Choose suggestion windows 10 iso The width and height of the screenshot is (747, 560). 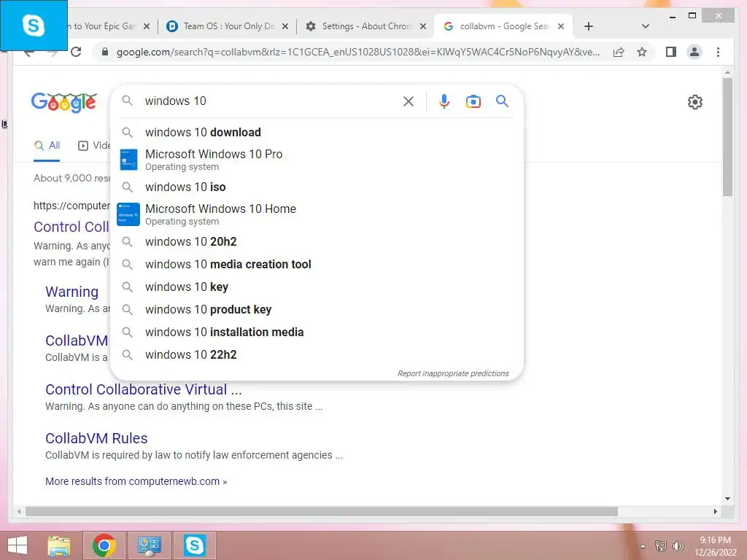317,187
